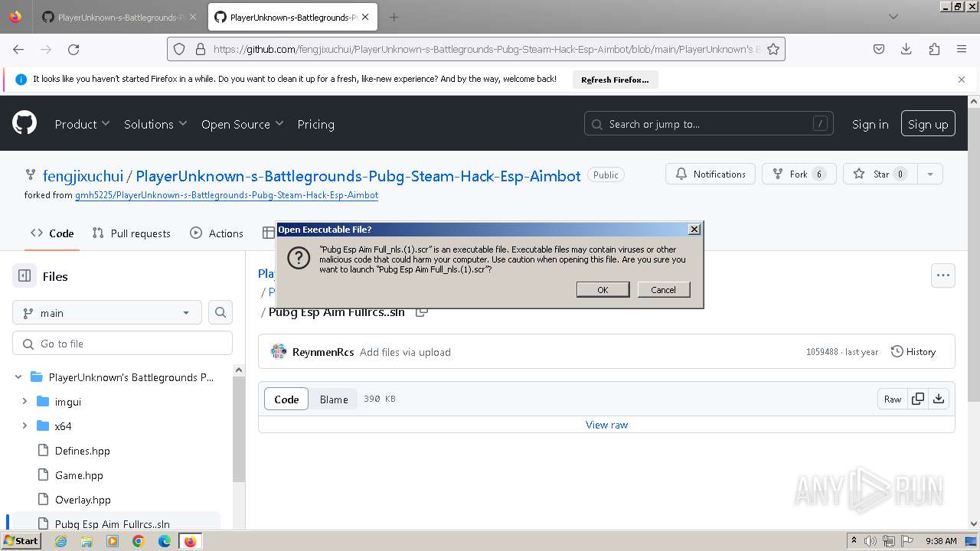This screenshot has height=551, width=980.
Task: Click the Refresh Firefox button
Action: pyautogui.click(x=615, y=80)
